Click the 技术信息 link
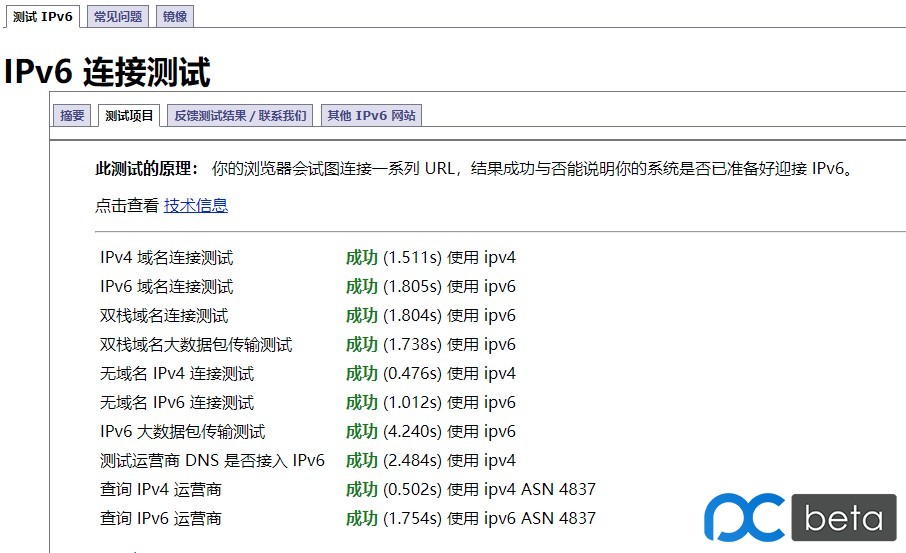This screenshot has height=553, width=906. (196, 205)
